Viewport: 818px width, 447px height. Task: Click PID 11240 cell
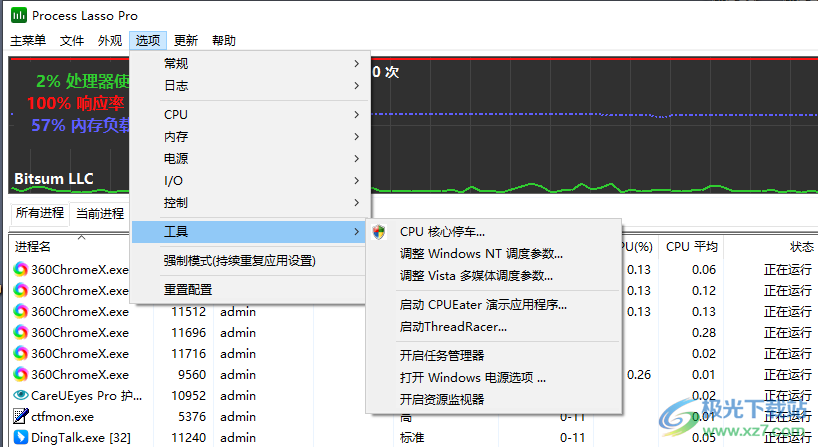188,438
